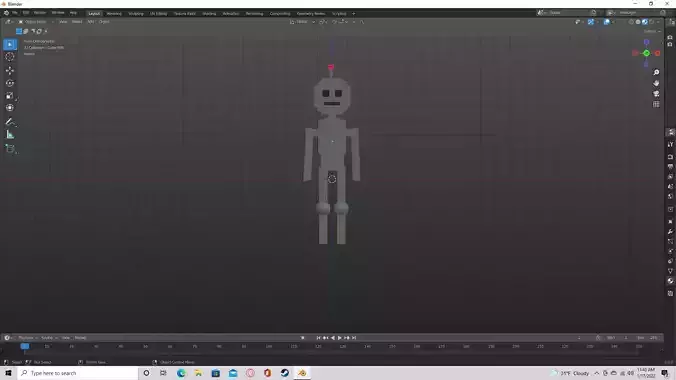Select the Annotate tool
This screenshot has height=380, width=676.
coord(10,122)
